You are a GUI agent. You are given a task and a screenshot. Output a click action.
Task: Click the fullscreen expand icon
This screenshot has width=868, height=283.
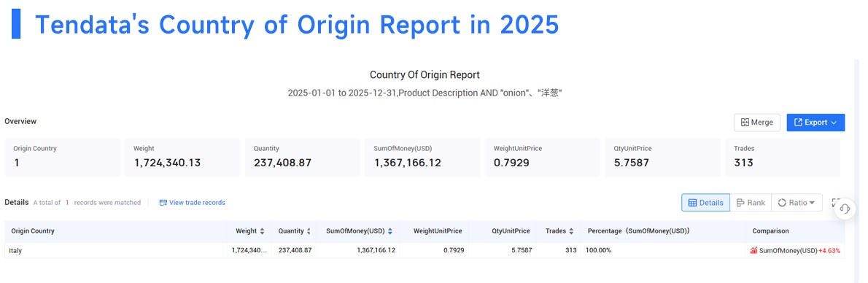(836, 203)
